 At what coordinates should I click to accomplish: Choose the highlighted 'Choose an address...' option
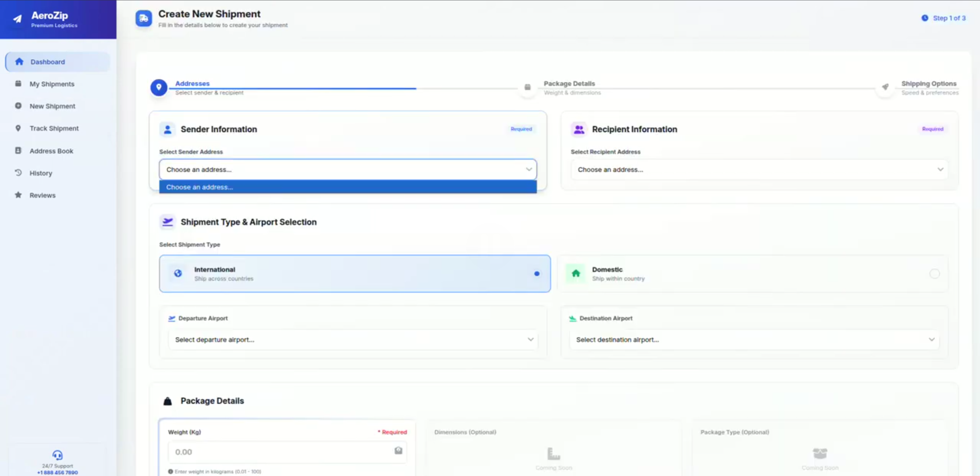tap(348, 187)
